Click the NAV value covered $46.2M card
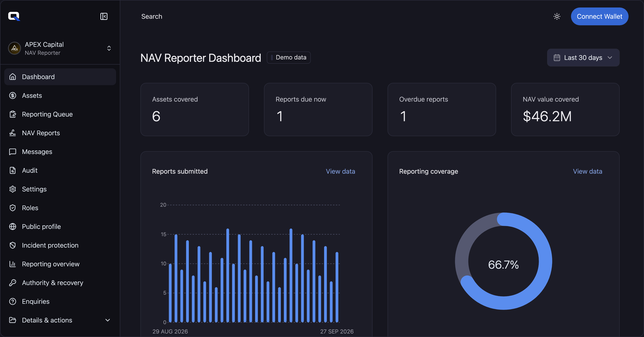This screenshot has height=337, width=644. (x=565, y=110)
